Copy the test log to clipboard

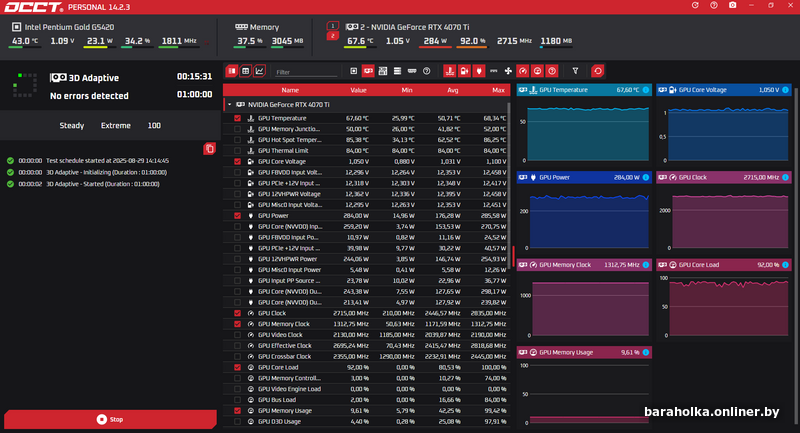point(209,149)
